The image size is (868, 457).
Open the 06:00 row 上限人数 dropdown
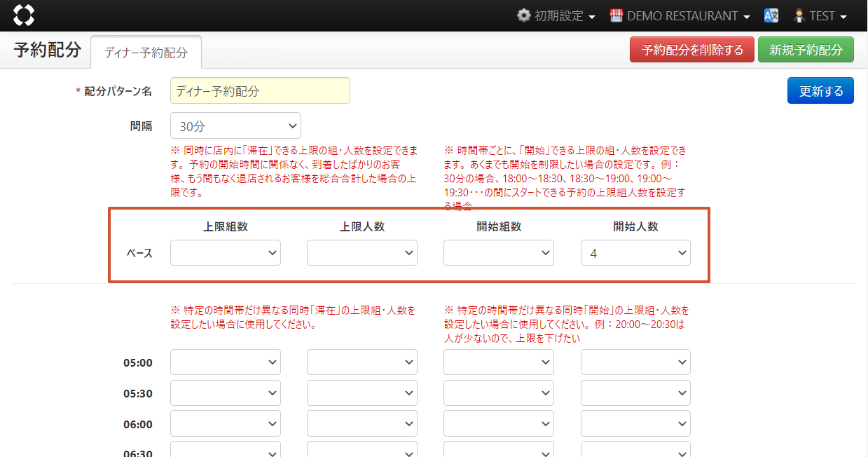tap(362, 423)
